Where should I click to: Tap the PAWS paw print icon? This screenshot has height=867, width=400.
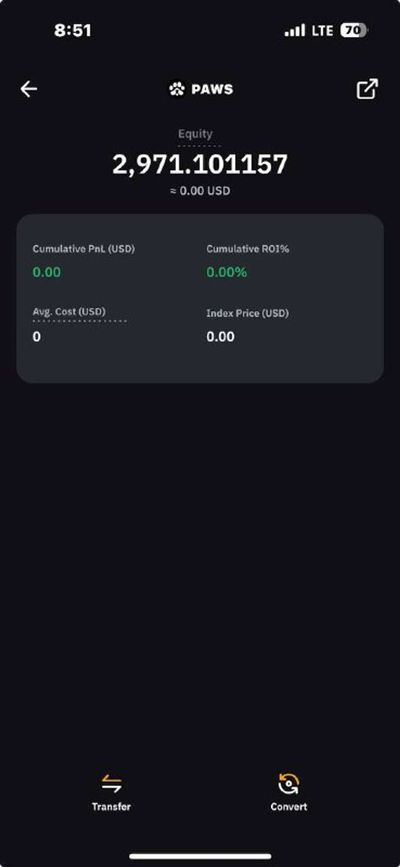point(176,89)
